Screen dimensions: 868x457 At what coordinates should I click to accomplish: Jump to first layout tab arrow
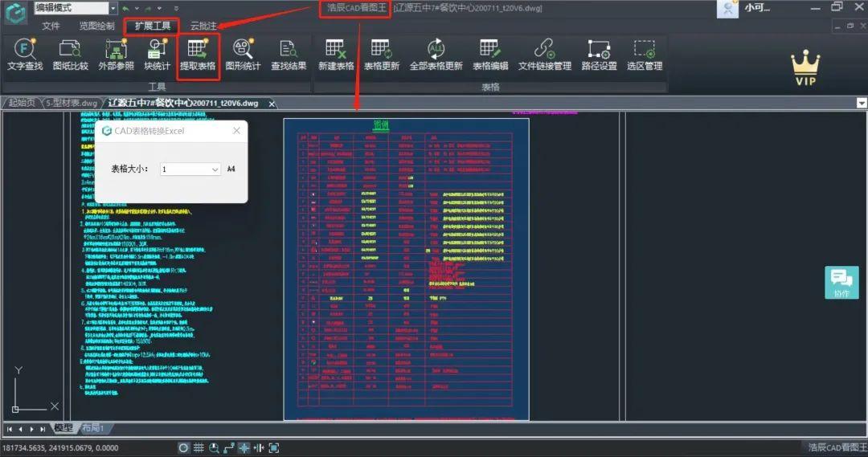tap(10, 429)
